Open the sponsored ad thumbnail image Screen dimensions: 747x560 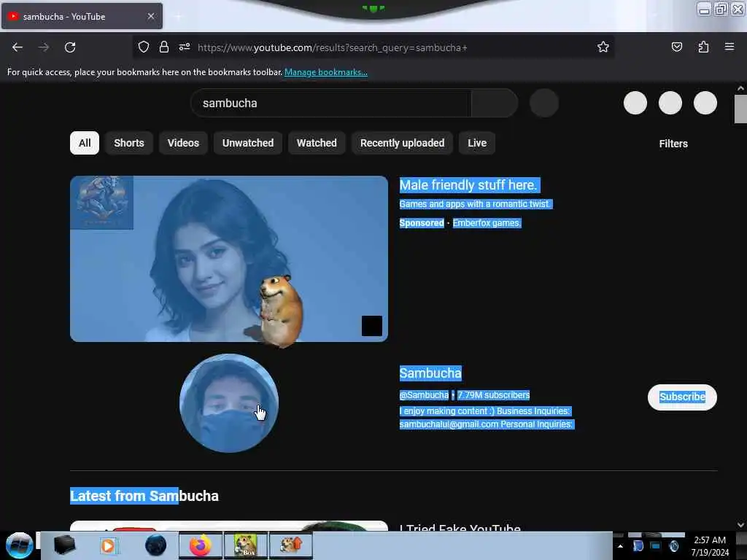coord(228,259)
